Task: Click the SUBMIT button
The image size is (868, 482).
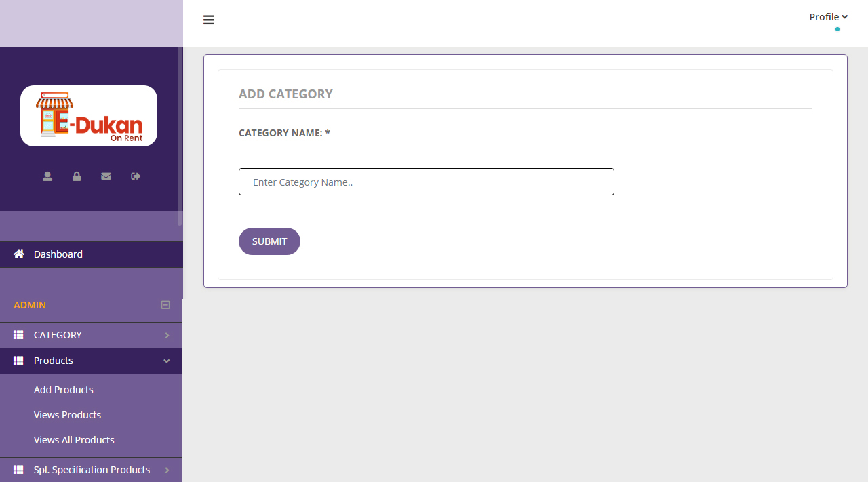Action: [269, 241]
